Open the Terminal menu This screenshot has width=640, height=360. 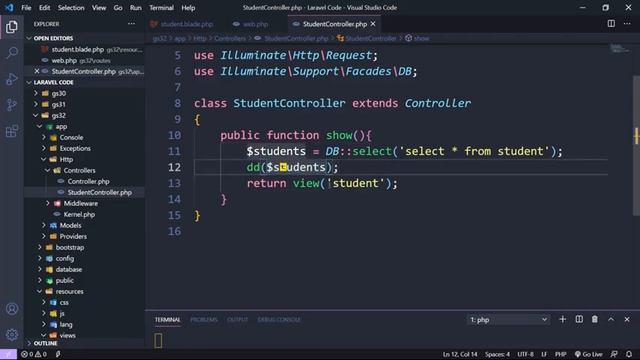[x=161, y=7]
